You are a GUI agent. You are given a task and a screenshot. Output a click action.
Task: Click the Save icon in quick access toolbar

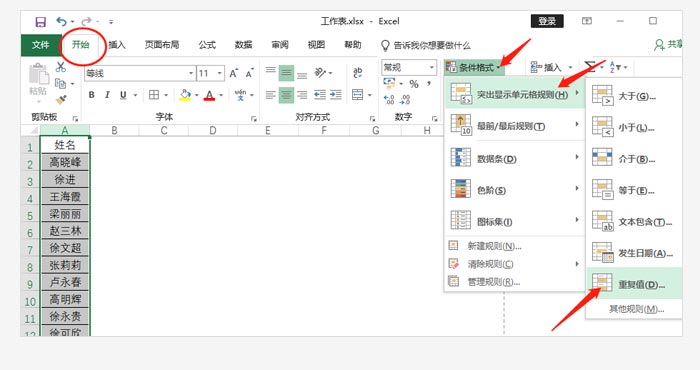tap(40, 22)
